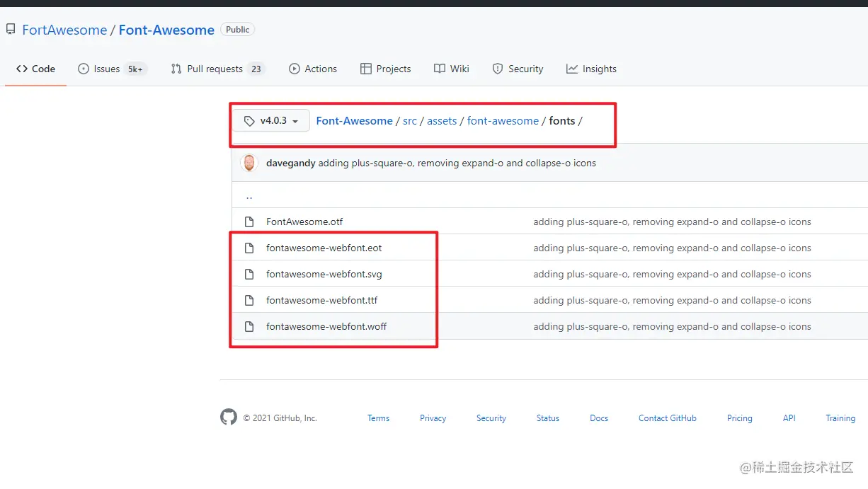The width and height of the screenshot is (868, 489).
Task: Open the Issues tab
Action: 112,69
